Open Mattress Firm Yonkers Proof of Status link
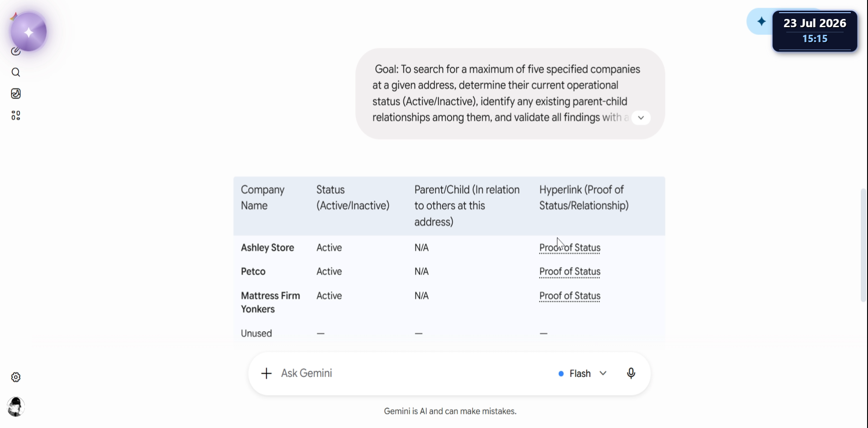The width and height of the screenshot is (868, 428). click(x=570, y=296)
